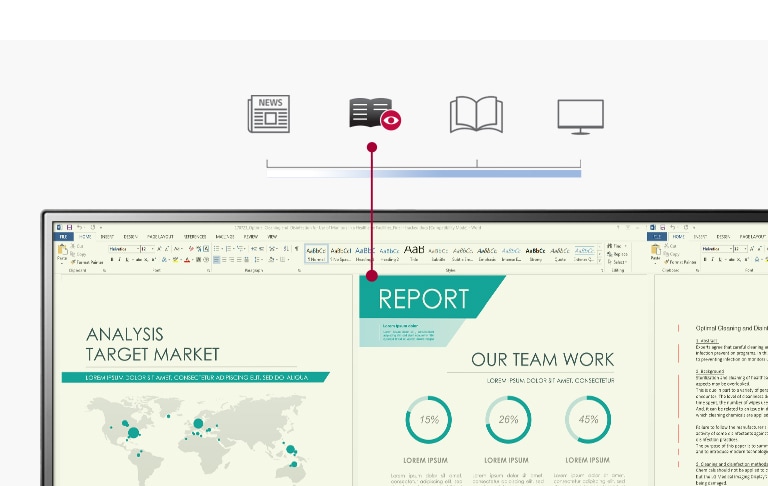Expand the Select dropdown in Editing group
This screenshot has height=486, width=768.
tap(617, 262)
